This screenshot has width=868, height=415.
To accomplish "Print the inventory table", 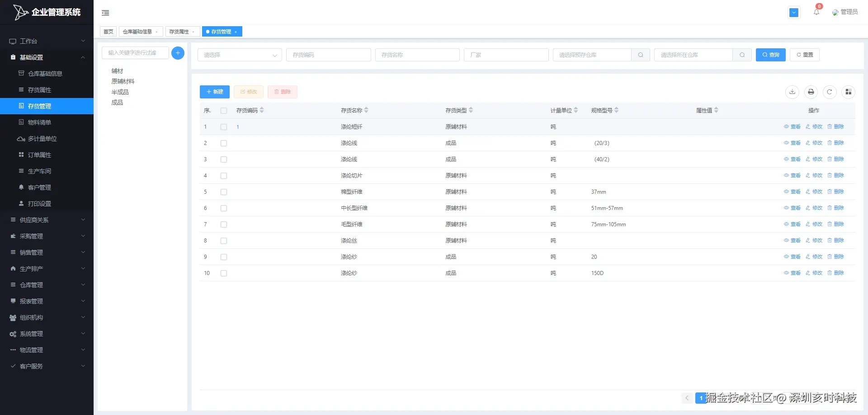I will click(811, 92).
